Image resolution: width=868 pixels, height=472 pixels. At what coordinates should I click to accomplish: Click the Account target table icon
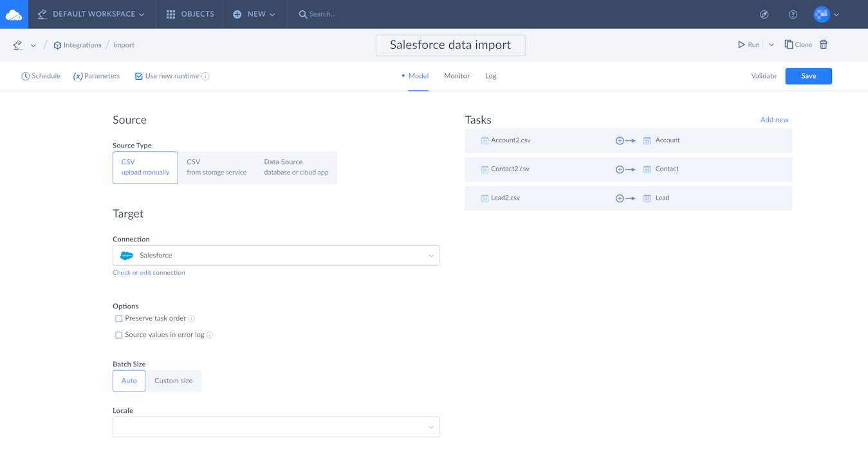pyautogui.click(x=647, y=140)
